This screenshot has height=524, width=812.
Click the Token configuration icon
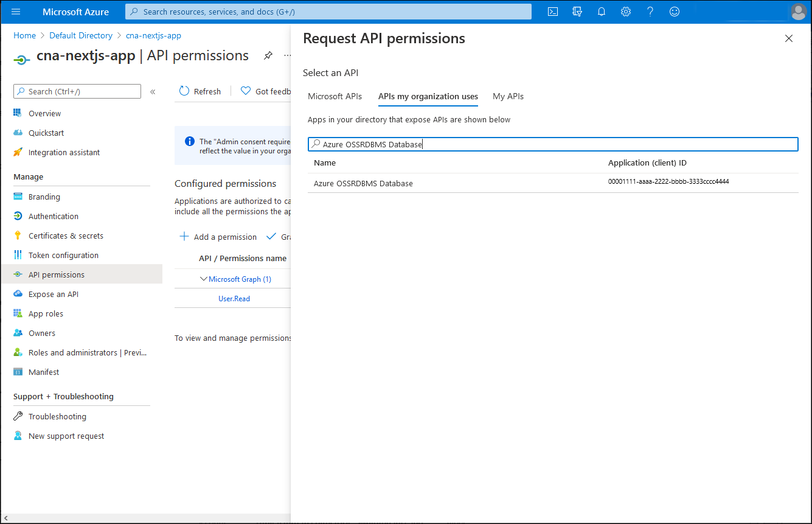coord(18,255)
